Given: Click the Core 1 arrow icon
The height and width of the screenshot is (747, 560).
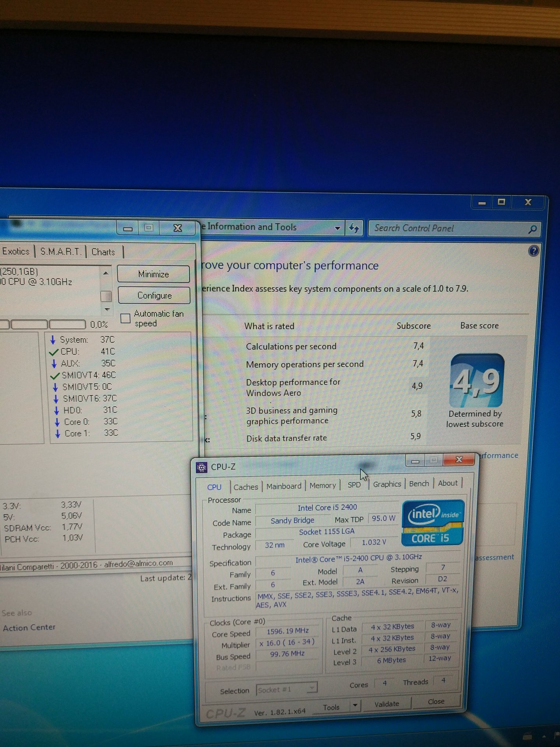Looking at the screenshot, I should pos(58,433).
